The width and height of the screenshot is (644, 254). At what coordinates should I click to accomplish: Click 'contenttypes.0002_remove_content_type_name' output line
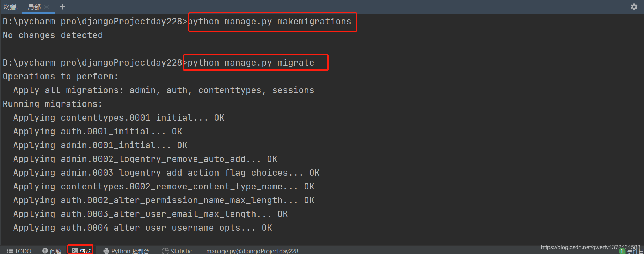(164, 187)
